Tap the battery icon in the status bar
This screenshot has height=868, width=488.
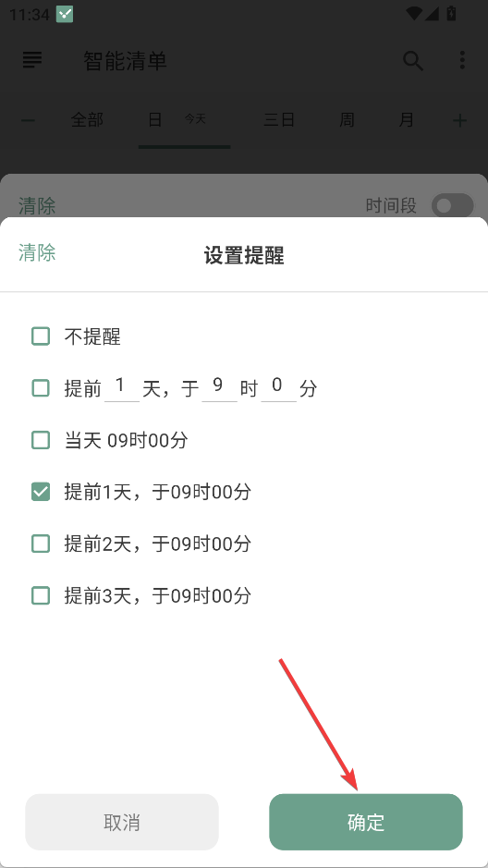coord(451,13)
